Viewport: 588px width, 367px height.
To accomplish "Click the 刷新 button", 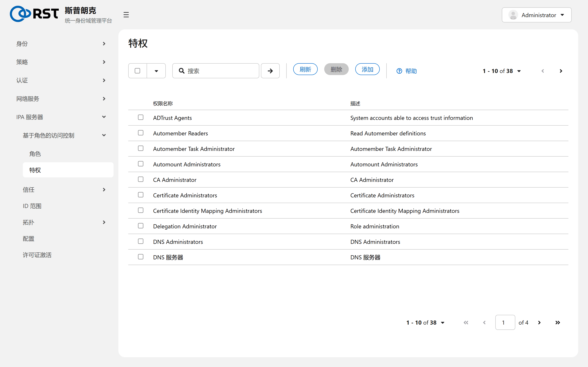I will point(305,69).
